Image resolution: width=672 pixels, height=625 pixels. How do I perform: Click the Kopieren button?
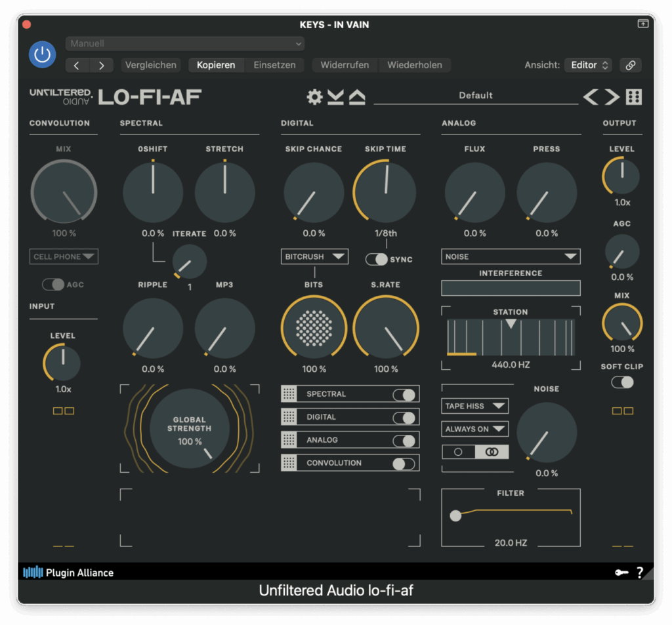click(216, 65)
